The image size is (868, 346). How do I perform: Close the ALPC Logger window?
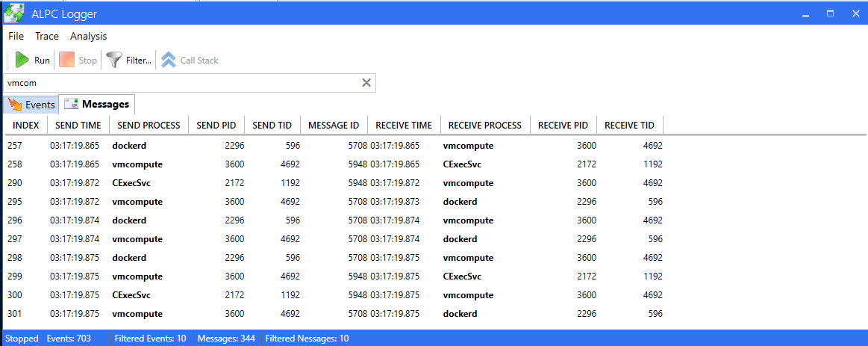pyautogui.click(x=855, y=14)
